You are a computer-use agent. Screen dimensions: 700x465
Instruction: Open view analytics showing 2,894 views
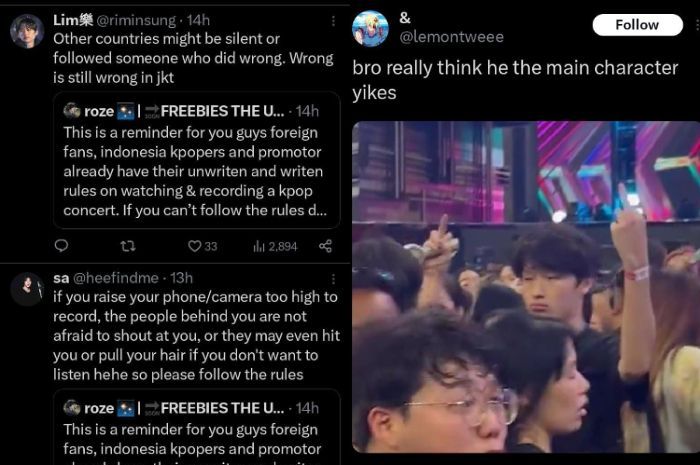(275, 246)
